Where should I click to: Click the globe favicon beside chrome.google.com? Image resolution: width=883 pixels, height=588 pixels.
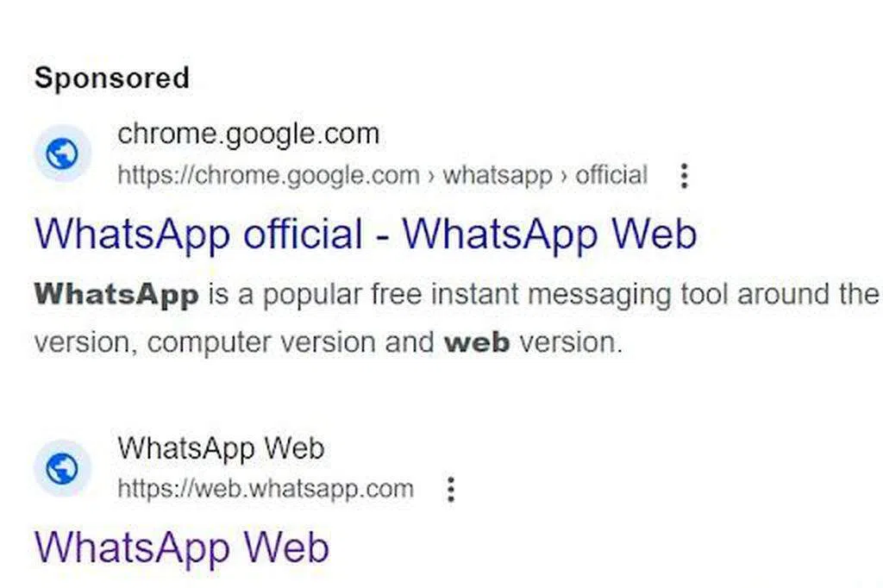click(62, 154)
